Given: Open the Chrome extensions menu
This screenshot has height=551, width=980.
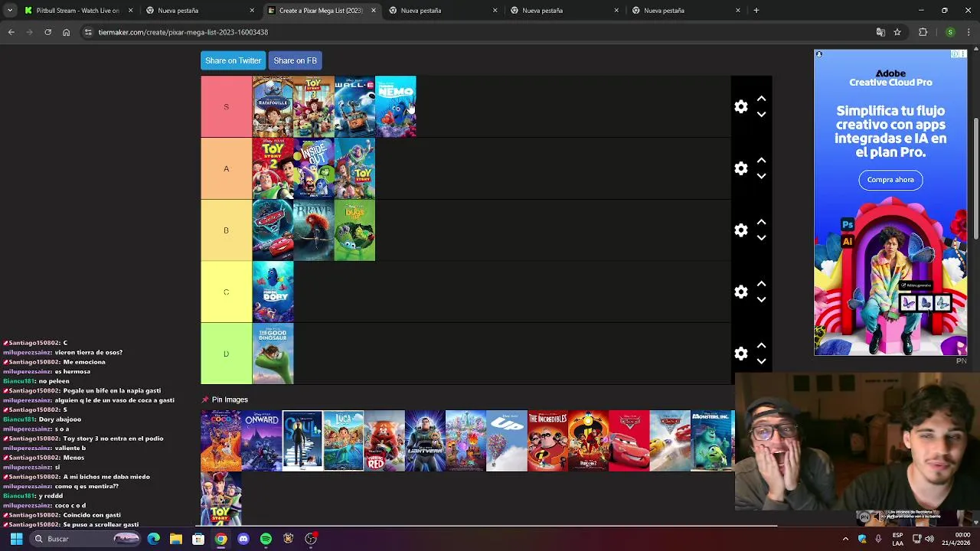Looking at the screenshot, I should 923,32.
